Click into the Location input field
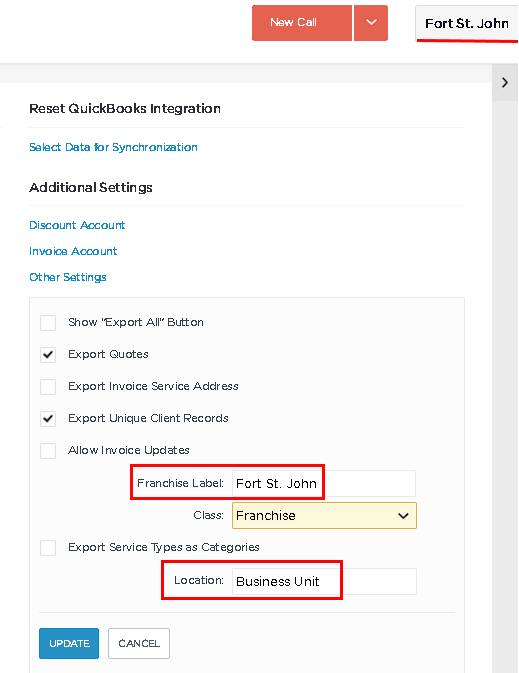This screenshot has height=673, width=519. tap(324, 582)
